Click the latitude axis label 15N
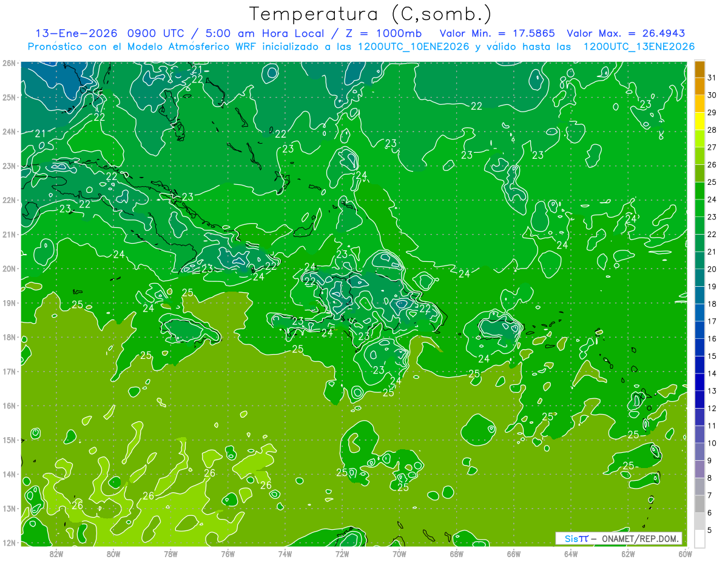Viewport: 728px width, 562px height. (x=8, y=440)
